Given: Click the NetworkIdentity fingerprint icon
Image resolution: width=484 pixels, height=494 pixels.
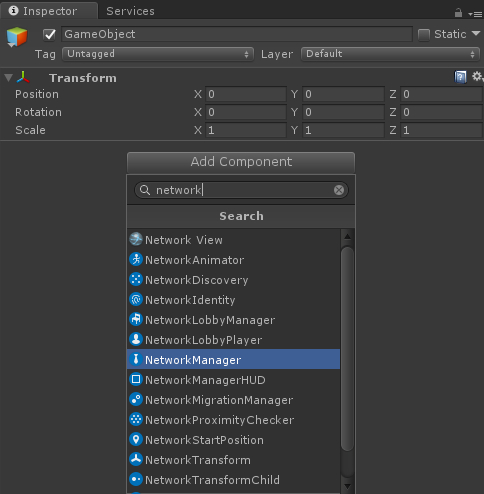Looking at the screenshot, I should tap(136, 299).
